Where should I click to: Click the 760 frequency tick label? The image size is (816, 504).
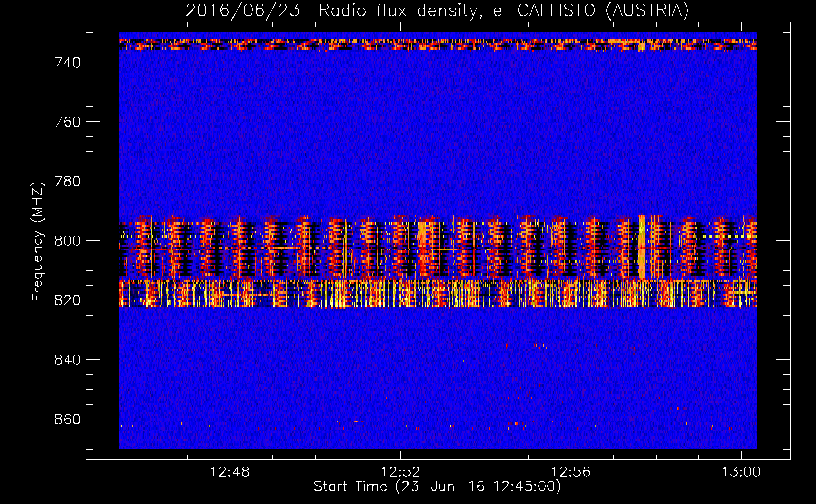pyautogui.click(x=68, y=122)
